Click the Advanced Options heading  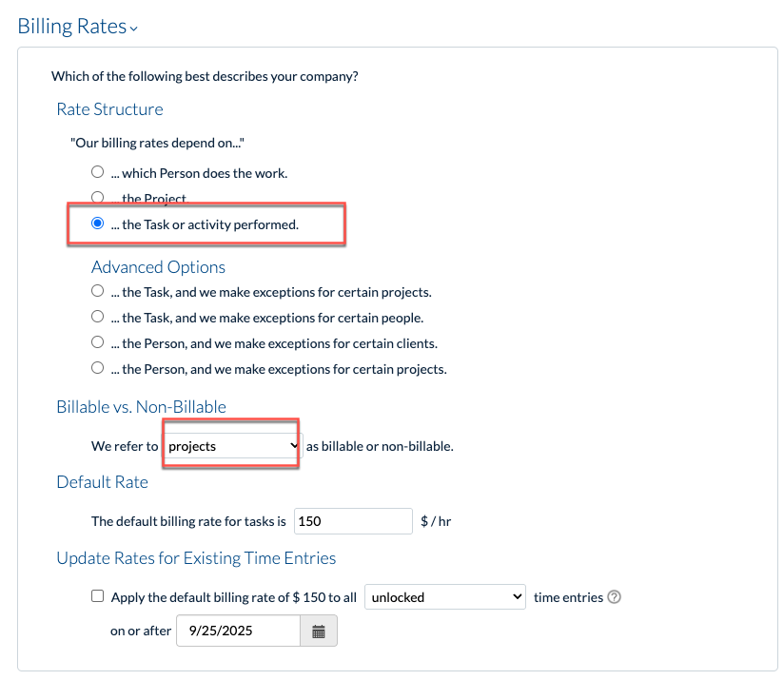point(157,267)
